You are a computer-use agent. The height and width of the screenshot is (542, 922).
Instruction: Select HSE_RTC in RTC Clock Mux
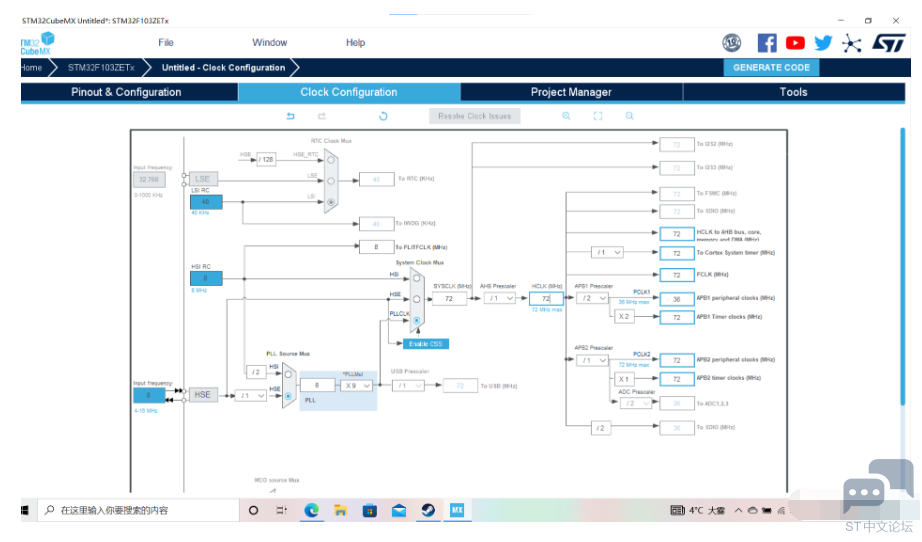click(331, 160)
